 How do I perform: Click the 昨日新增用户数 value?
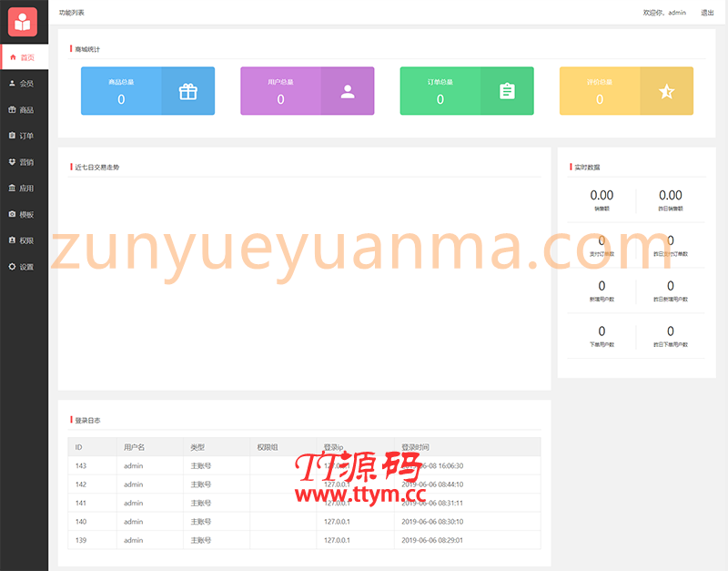pos(671,286)
